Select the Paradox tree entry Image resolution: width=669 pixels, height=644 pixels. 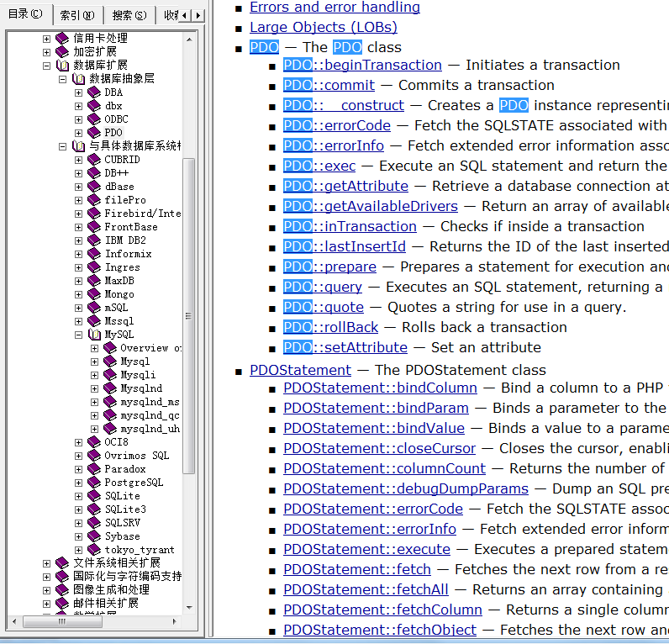[125, 469]
